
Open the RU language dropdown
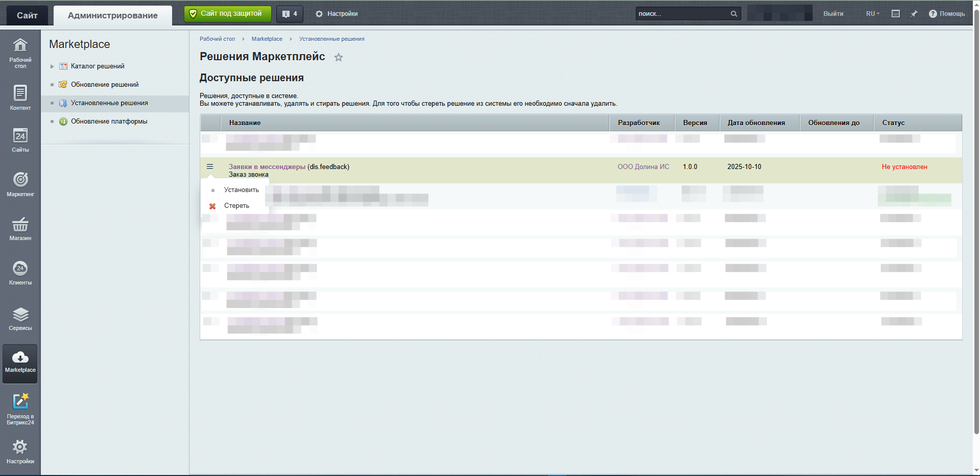tap(872, 14)
